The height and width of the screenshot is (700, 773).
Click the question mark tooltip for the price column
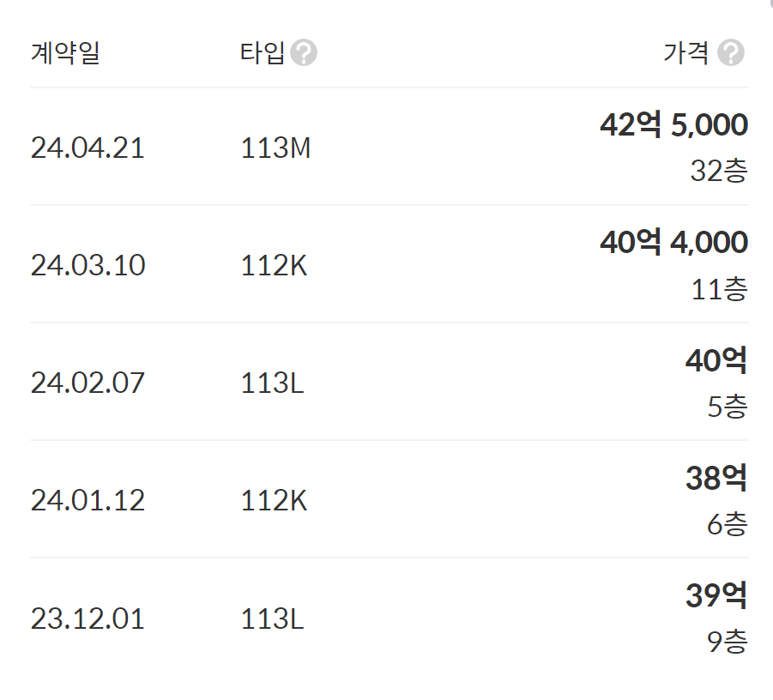click(732, 53)
